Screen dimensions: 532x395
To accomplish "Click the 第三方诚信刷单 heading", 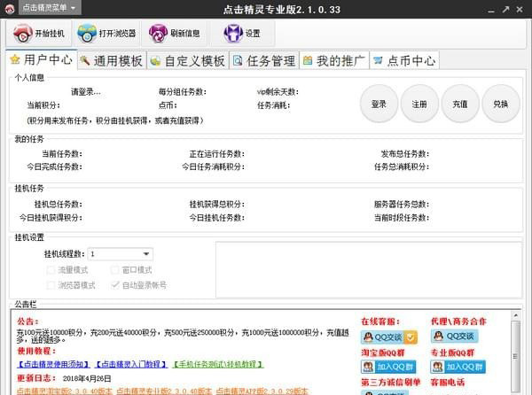I will [x=390, y=383].
